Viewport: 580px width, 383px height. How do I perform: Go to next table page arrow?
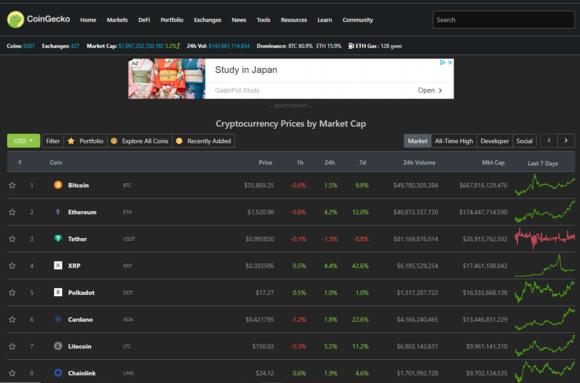point(566,141)
